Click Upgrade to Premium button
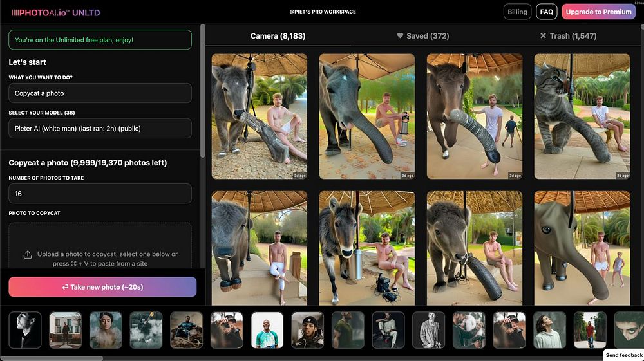The width and height of the screenshot is (644, 361). point(598,12)
